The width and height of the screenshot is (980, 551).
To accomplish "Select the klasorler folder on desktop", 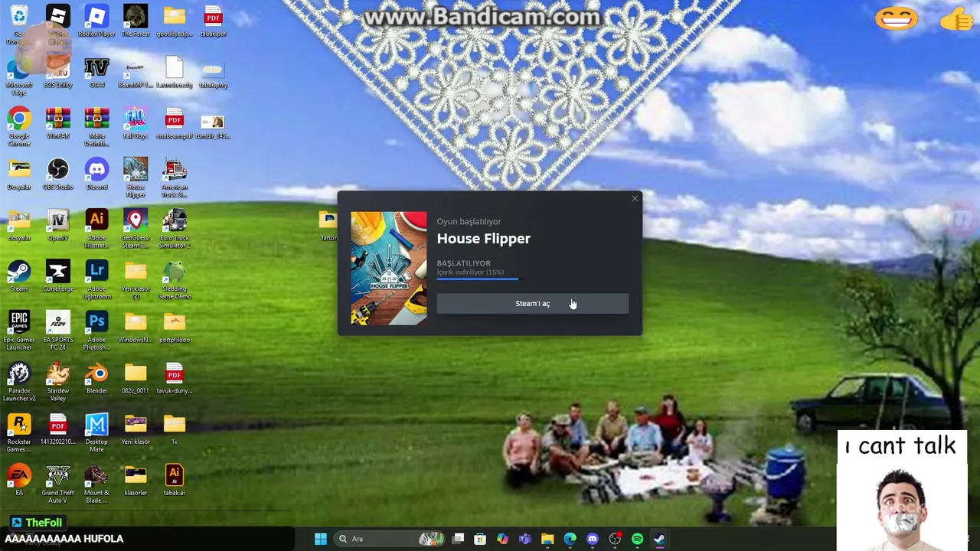I will click(136, 481).
